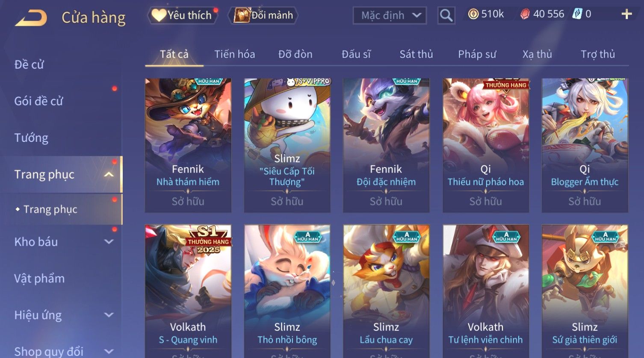Tap the blue voucher currency icon
Screen dimensions: 644x358
pyautogui.click(x=577, y=14)
